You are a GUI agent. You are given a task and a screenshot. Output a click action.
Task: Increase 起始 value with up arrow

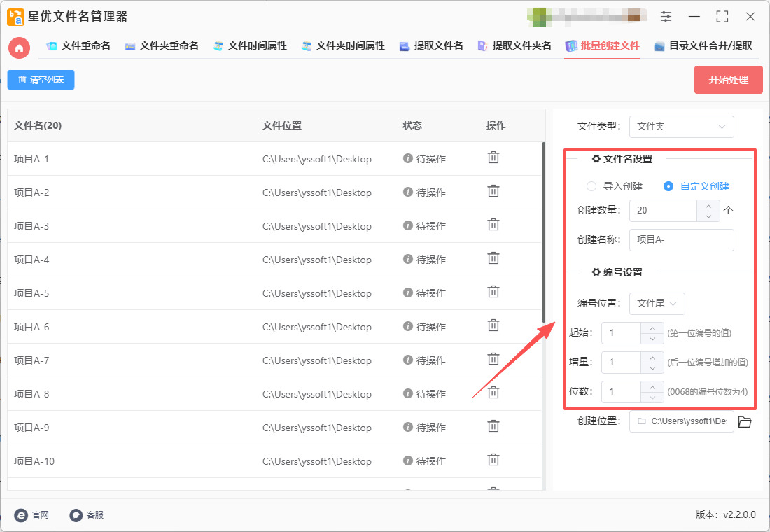coord(652,328)
